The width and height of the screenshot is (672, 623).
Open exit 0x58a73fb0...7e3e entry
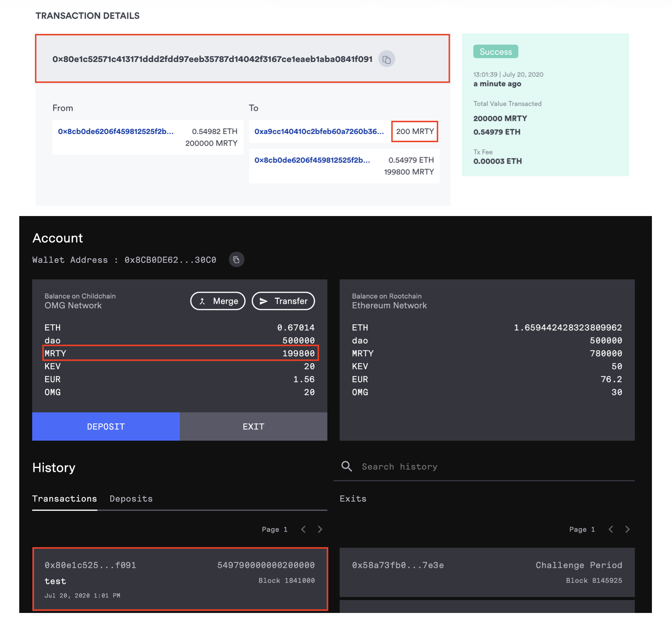[x=487, y=572]
